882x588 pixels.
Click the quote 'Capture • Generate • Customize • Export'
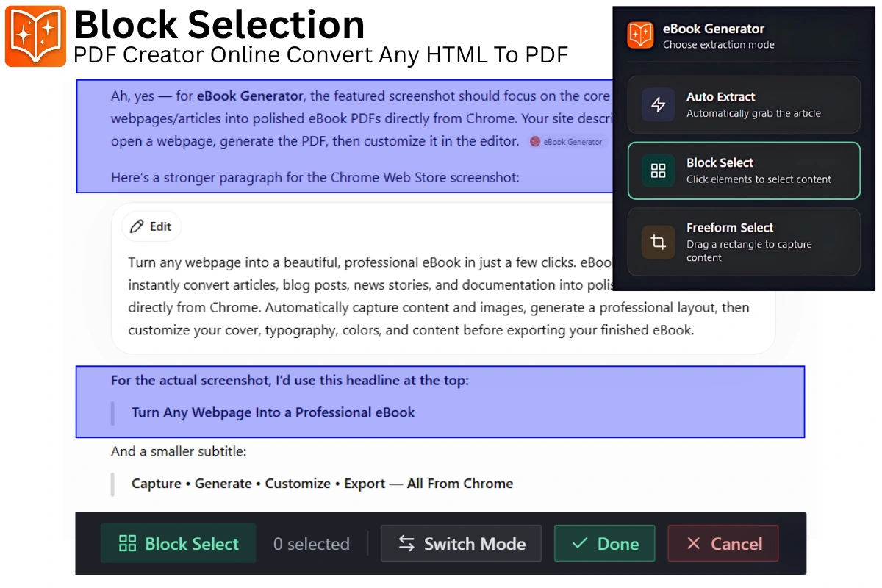(x=322, y=484)
